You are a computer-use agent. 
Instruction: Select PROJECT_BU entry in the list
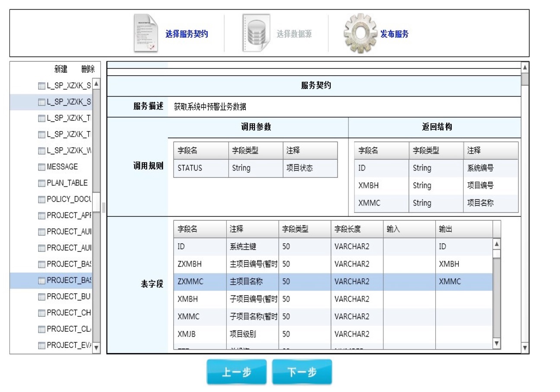[69, 296]
